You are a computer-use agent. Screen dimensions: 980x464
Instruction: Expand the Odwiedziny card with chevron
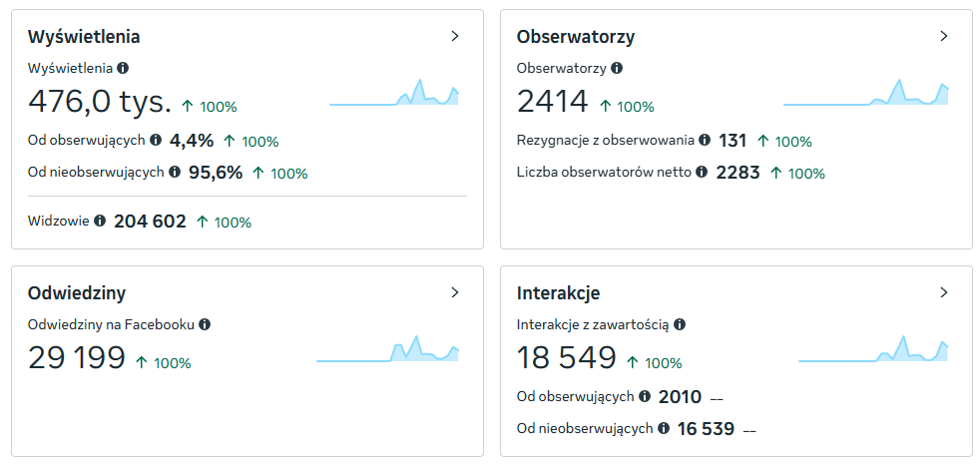[455, 292]
